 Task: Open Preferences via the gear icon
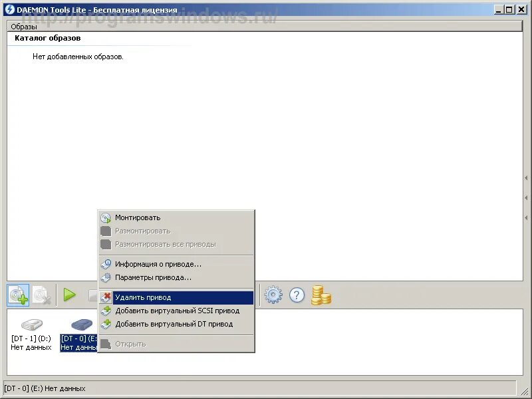tap(273, 295)
